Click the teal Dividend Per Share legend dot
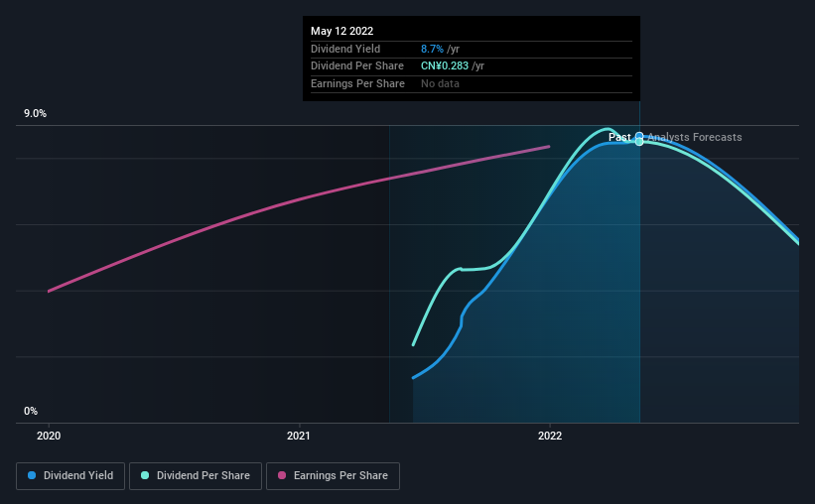 [145, 475]
